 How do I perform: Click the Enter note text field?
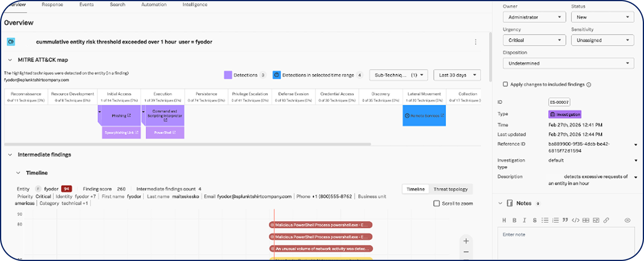click(566, 241)
